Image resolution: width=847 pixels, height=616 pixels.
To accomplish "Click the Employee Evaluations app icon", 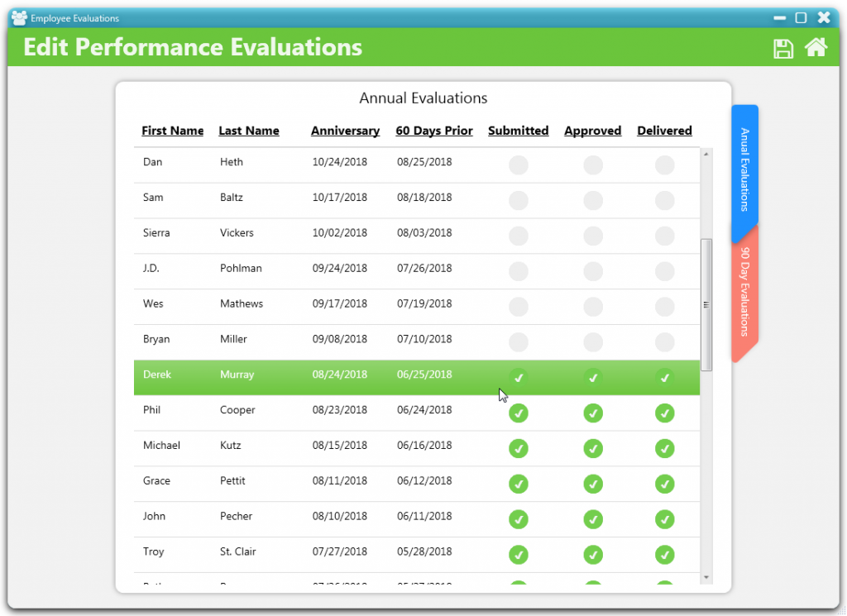I will [20, 18].
